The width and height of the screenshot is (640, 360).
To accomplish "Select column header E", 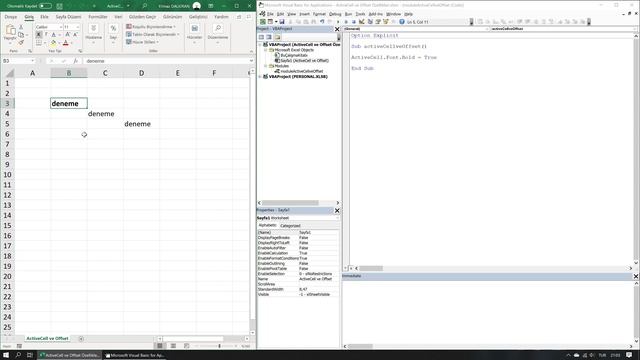I will [x=178, y=73].
